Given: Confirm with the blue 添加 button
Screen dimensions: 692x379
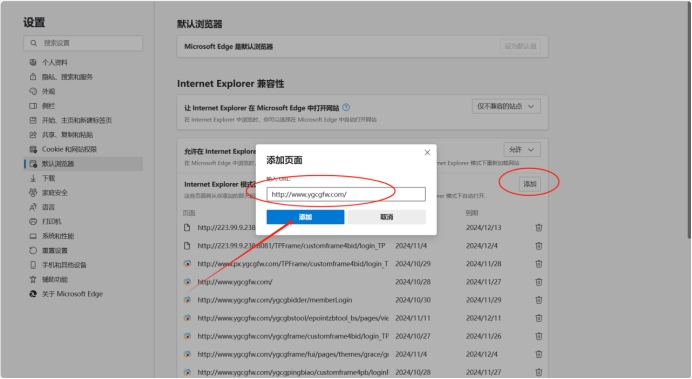Looking at the screenshot, I should (x=305, y=217).
